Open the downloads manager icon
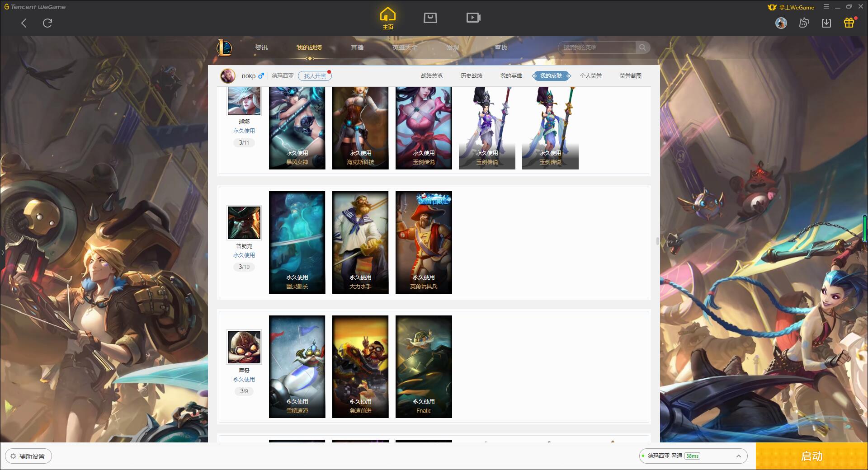 click(x=826, y=23)
